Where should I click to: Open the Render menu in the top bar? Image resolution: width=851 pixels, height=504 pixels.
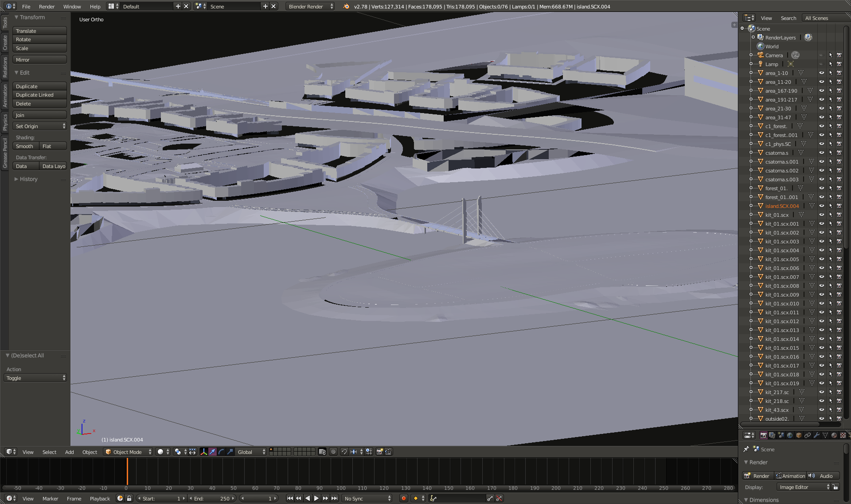[x=47, y=7]
